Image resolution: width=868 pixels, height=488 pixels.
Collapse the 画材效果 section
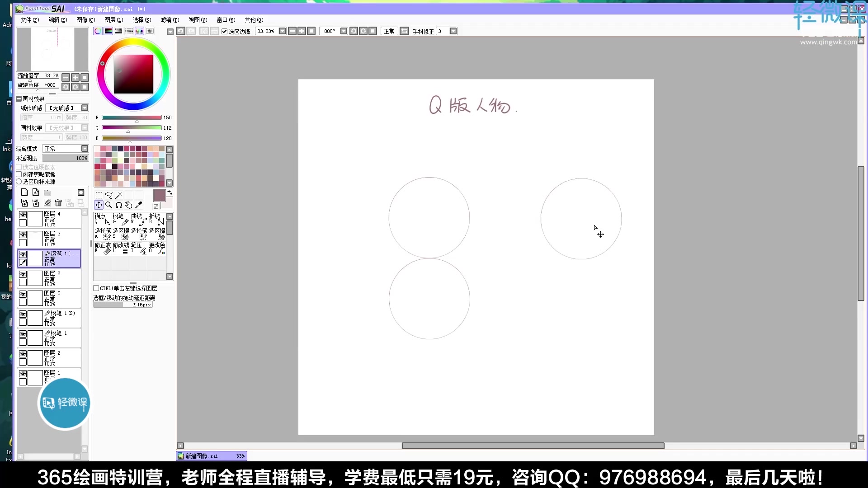(19, 99)
